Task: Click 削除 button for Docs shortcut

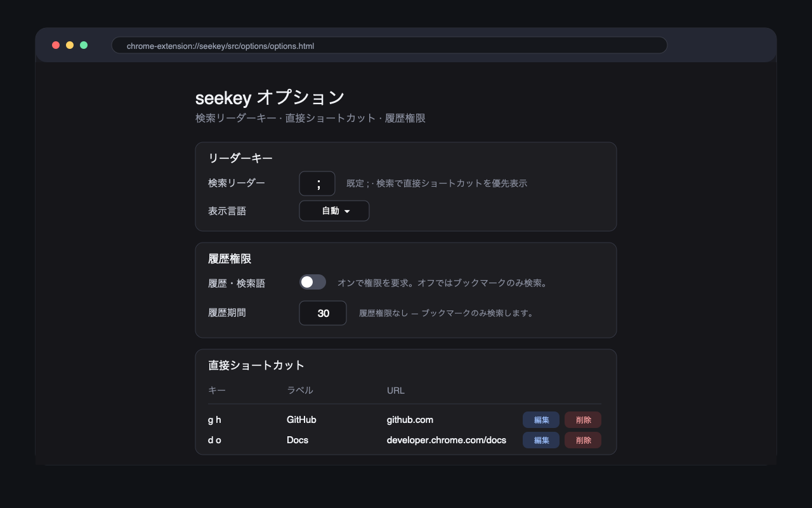Action: pos(583,440)
